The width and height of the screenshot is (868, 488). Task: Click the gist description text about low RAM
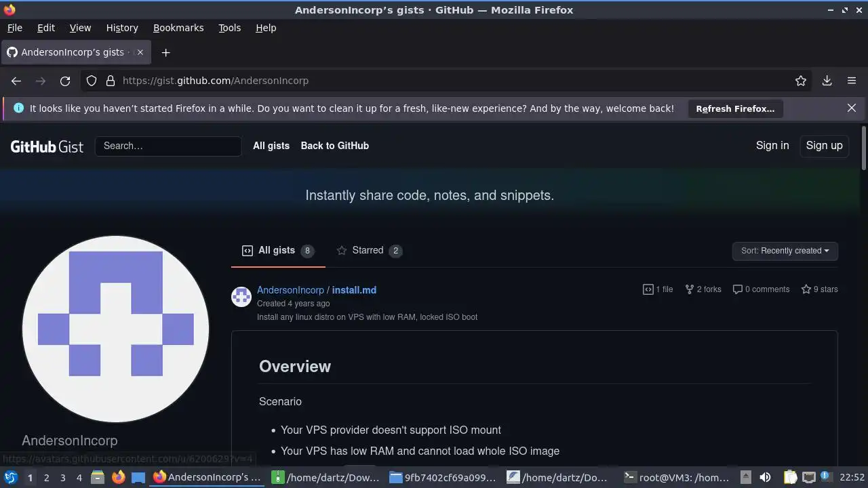point(367,317)
